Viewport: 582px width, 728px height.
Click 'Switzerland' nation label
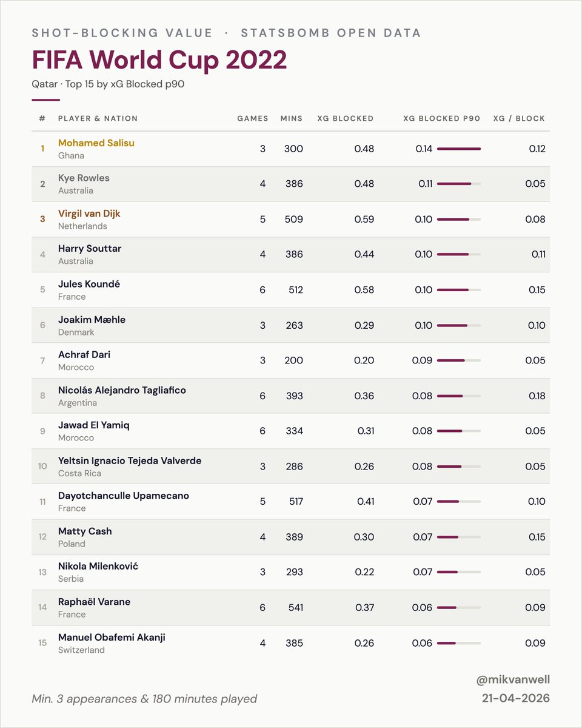coord(81,650)
